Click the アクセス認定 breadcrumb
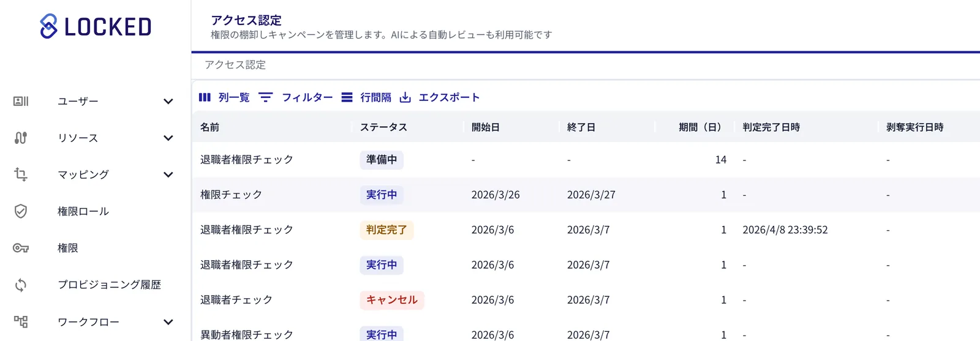 pyautogui.click(x=235, y=65)
